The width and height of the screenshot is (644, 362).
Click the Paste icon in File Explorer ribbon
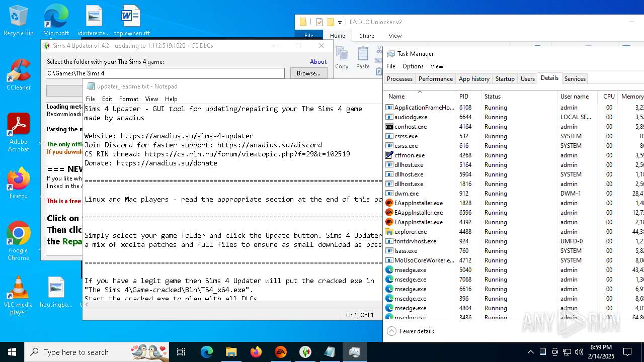click(363, 58)
